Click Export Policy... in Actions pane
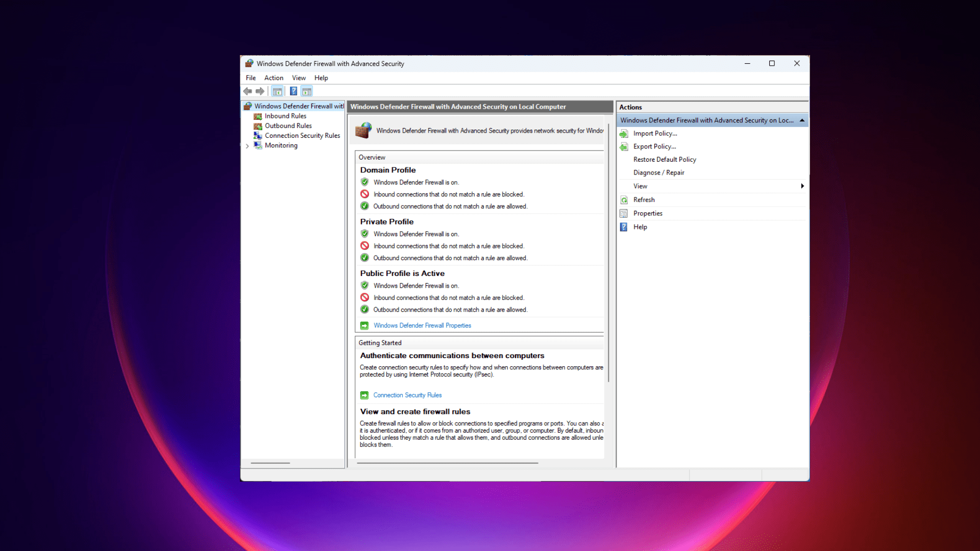This screenshot has height=551, width=980. [x=654, y=147]
